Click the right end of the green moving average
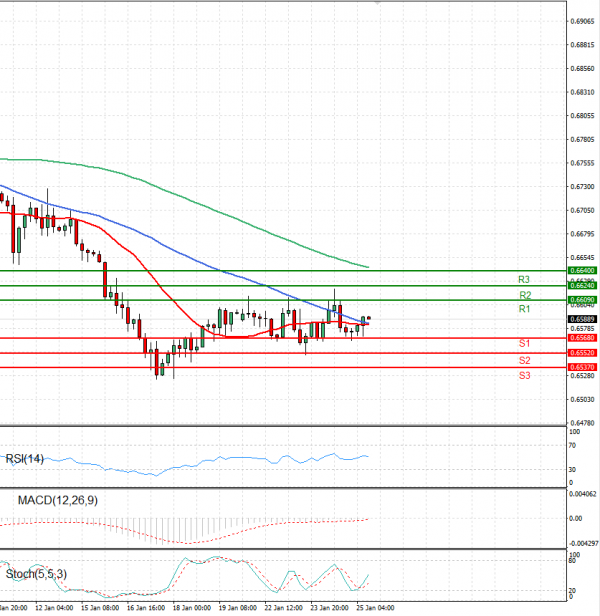The image size is (600, 616). point(368,267)
